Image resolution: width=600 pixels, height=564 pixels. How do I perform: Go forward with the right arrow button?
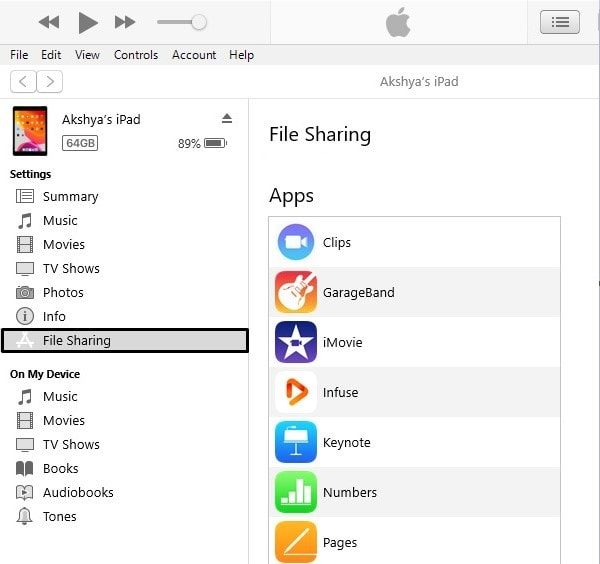click(50, 82)
